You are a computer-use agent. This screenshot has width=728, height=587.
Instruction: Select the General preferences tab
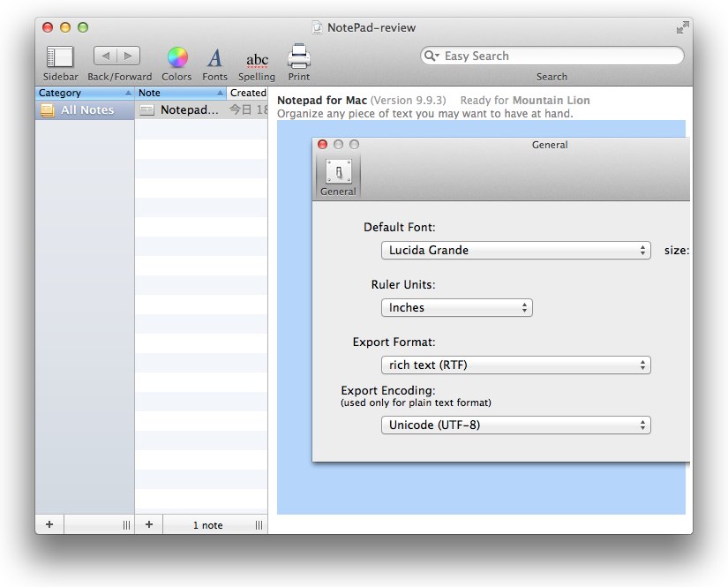338,177
